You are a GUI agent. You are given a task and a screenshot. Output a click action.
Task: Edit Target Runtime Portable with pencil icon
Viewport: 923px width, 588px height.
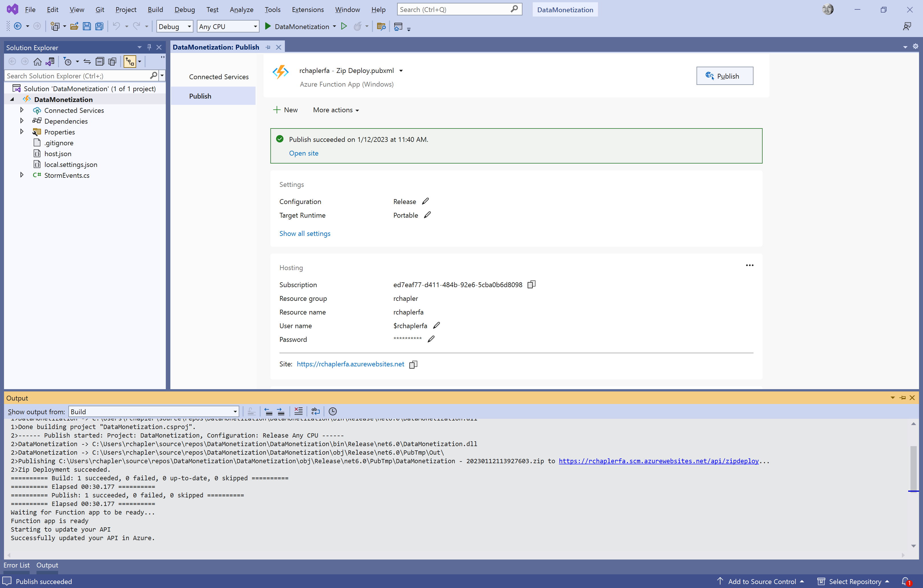(428, 215)
